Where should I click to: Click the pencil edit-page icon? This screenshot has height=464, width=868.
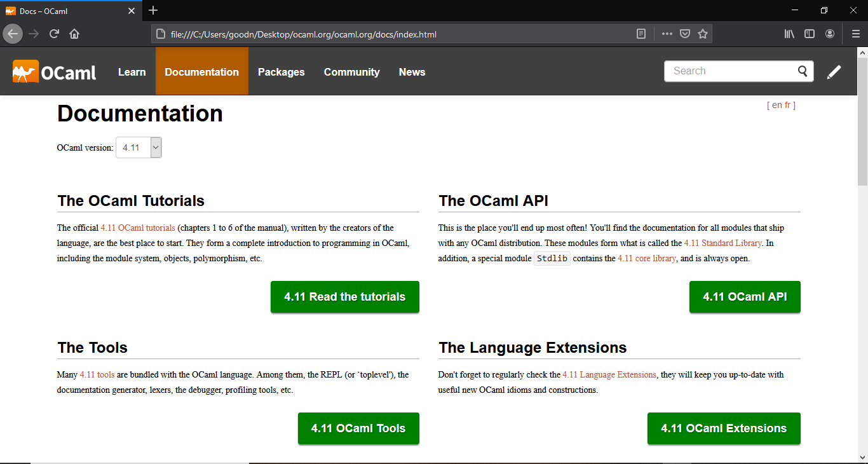pos(834,72)
